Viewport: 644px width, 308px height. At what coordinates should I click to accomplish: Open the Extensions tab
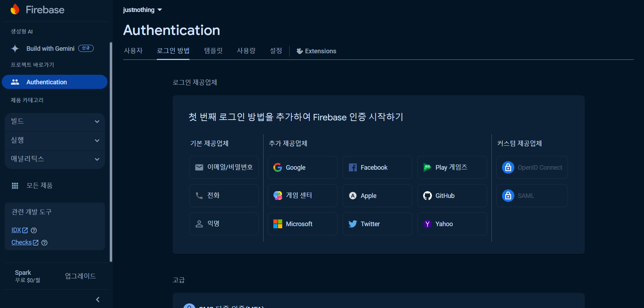pyautogui.click(x=316, y=51)
